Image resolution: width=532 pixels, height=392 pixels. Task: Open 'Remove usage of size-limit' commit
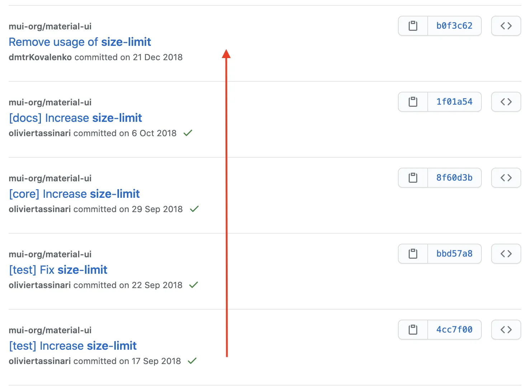[x=80, y=42]
